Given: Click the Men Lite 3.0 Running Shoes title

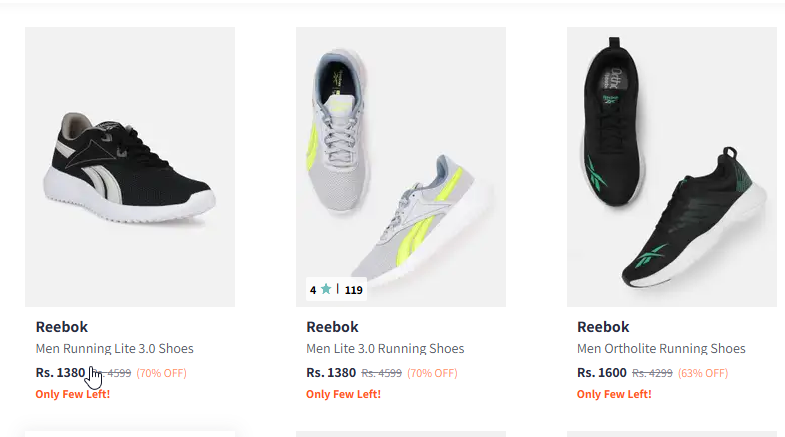Looking at the screenshot, I should point(385,349).
